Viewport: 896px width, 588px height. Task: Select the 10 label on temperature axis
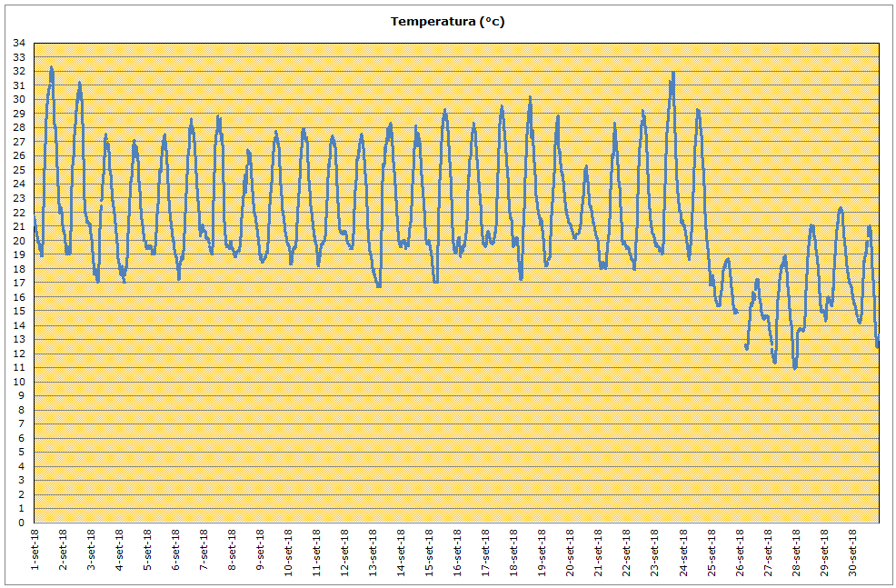(19, 382)
